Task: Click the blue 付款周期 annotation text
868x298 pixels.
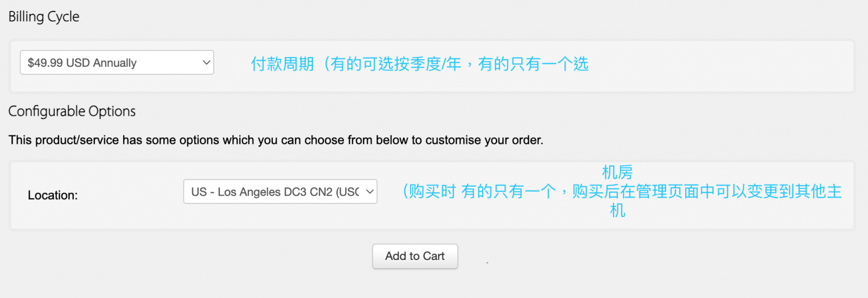Action: pyautogui.click(x=282, y=64)
